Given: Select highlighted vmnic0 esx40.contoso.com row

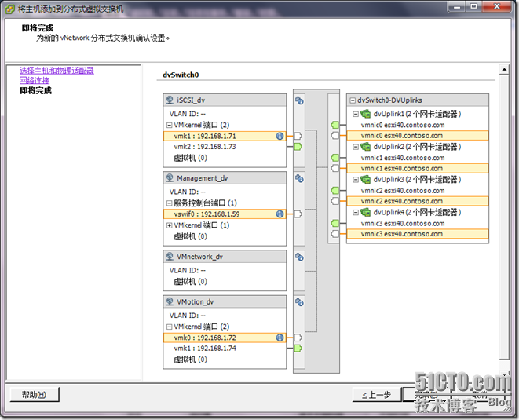Looking at the screenshot, I should 418,135.
